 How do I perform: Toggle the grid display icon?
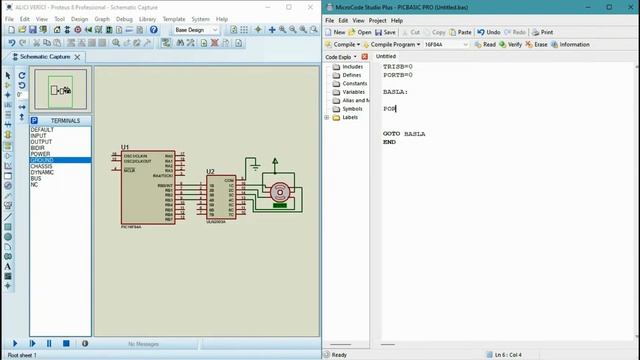[x=244, y=30]
